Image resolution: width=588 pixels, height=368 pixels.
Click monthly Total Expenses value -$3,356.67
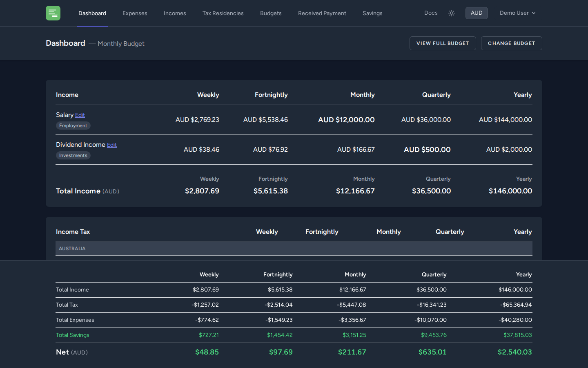tap(352, 320)
